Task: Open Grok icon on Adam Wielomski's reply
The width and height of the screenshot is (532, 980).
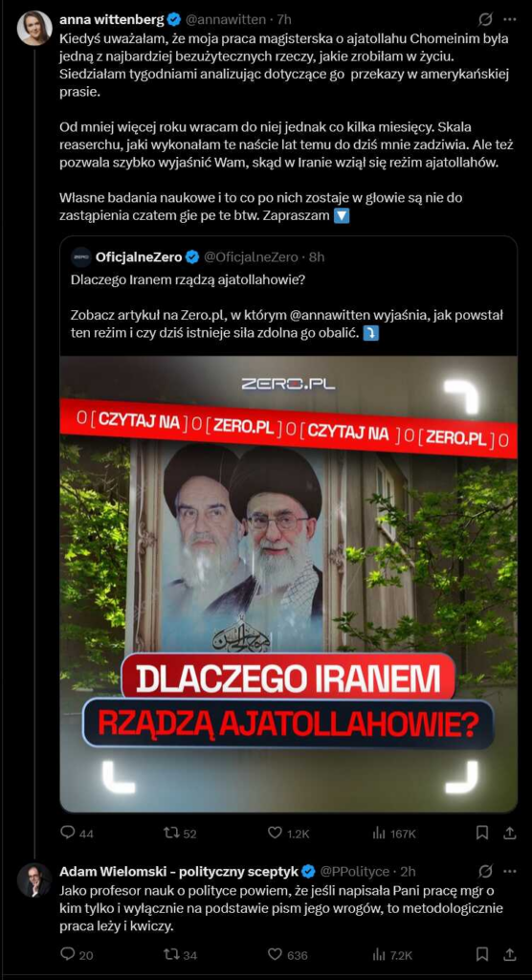Action: [x=485, y=871]
